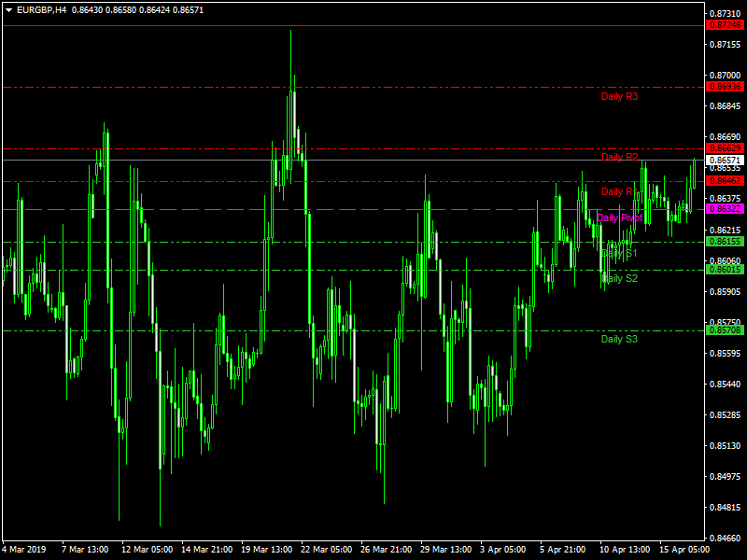The width and height of the screenshot is (747, 560).
Task: Click the chart menu triangle beside EURGBP
Action: coord(8,9)
